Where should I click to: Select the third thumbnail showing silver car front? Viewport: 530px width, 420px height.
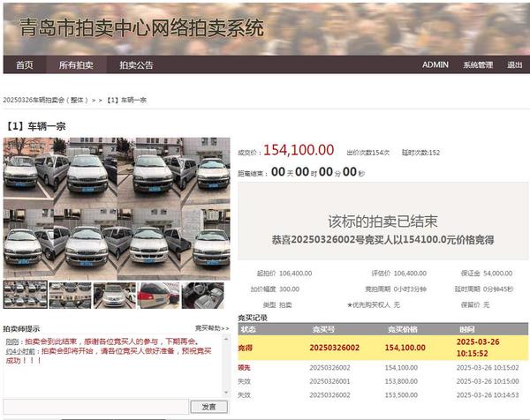coord(115,295)
